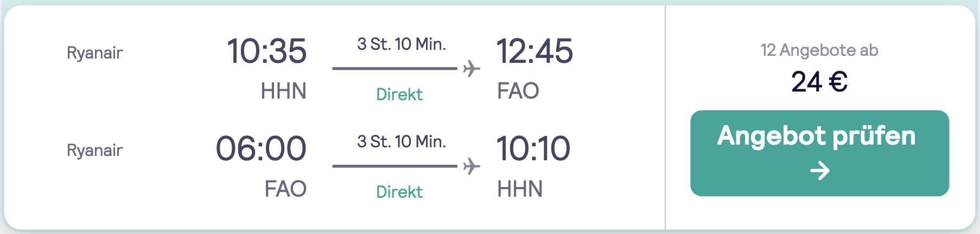
Task: Click the 12 Angebote ab text
Action: pos(819,50)
